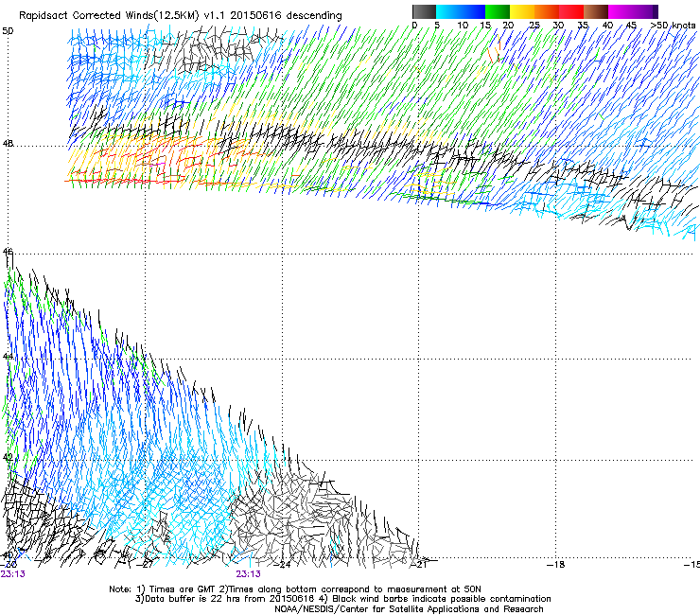
Task: Select the latitude label "48" on the left axis
Action: (x=8, y=144)
